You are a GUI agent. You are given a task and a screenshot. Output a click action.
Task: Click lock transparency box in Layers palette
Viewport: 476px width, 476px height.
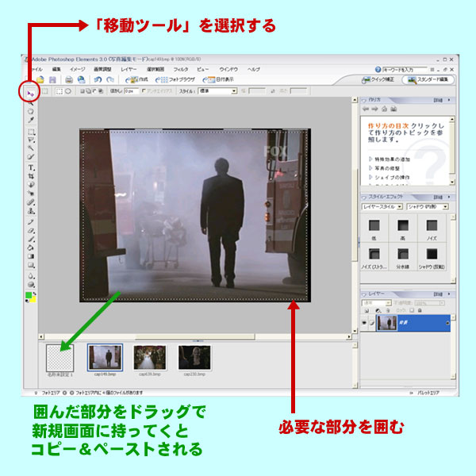[412, 310]
